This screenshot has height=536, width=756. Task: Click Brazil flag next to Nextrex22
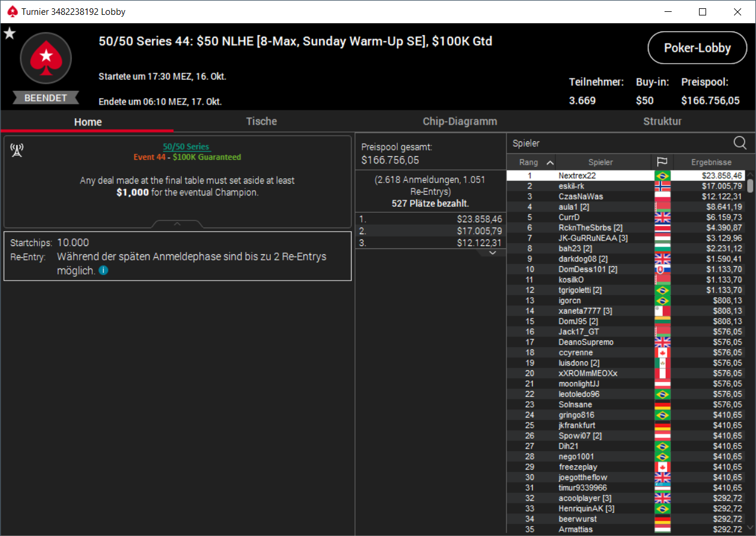coord(662,176)
